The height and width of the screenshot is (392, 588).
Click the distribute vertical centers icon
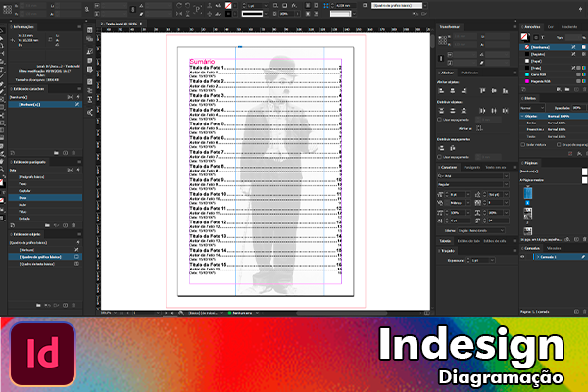click(x=453, y=111)
